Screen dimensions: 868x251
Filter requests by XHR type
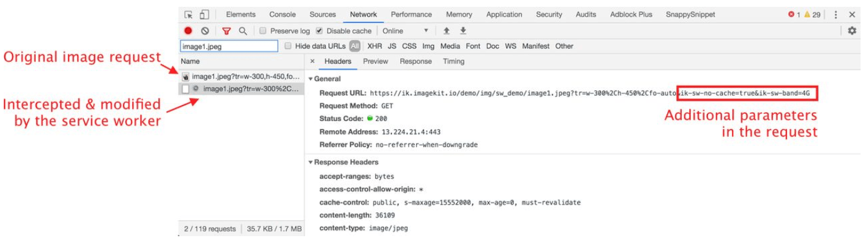pyautogui.click(x=375, y=46)
